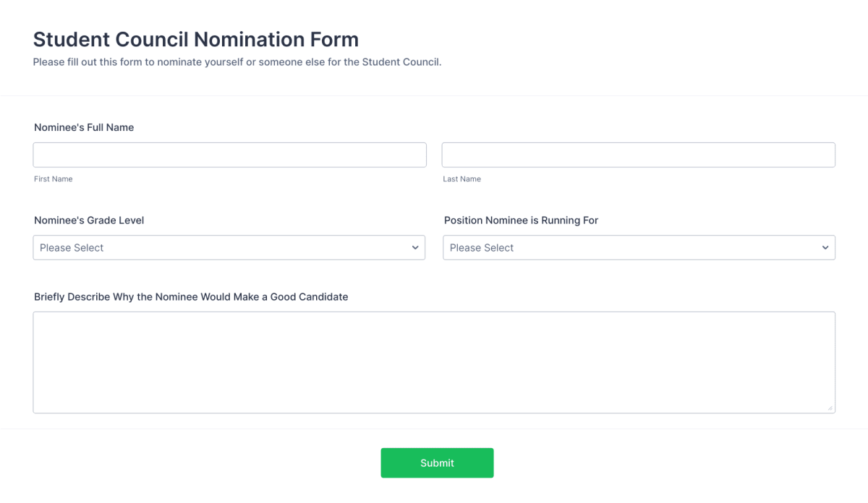Click the Last Name helper label
The image size is (868, 503).
[461, 179]
